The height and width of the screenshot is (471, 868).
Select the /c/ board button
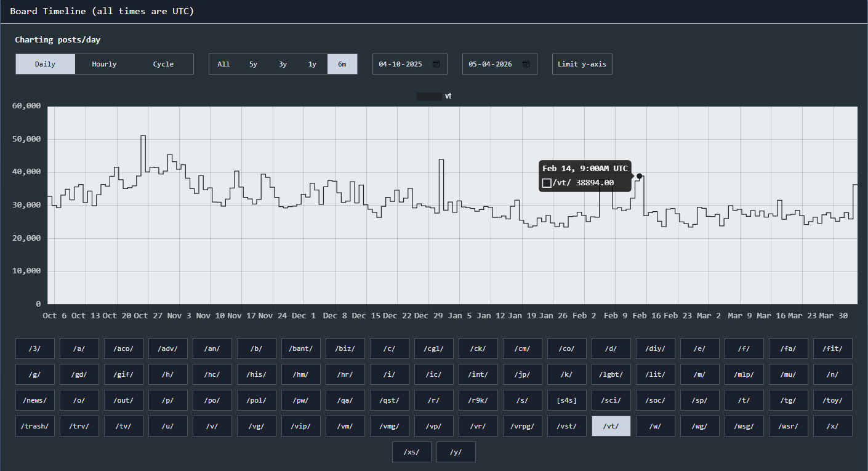click(390, 348)
